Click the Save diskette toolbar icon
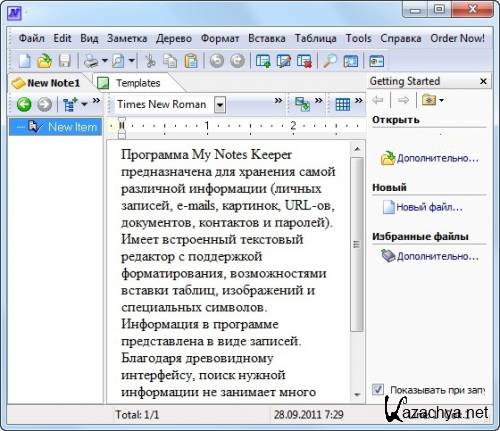The width and height of the screenshot is (500, 431). (x=65, y=61)
